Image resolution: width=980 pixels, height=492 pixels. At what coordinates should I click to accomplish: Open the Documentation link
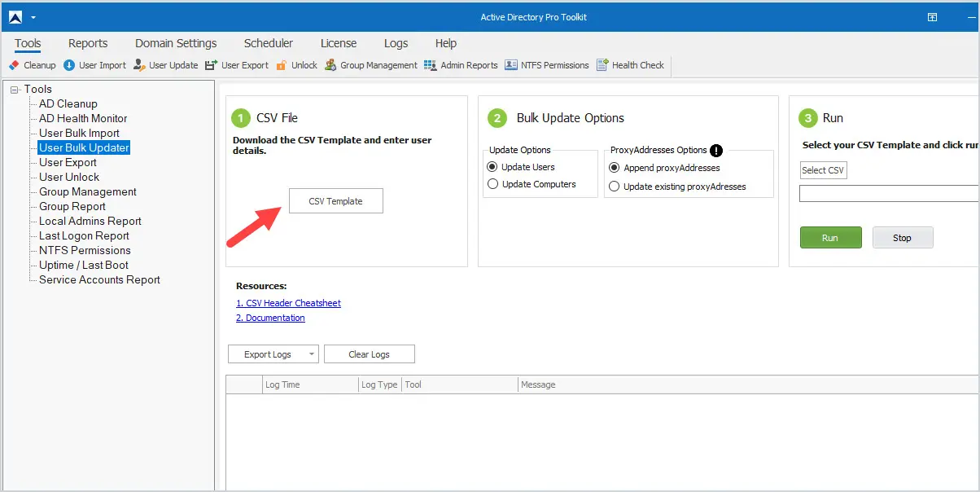[270, 318]
